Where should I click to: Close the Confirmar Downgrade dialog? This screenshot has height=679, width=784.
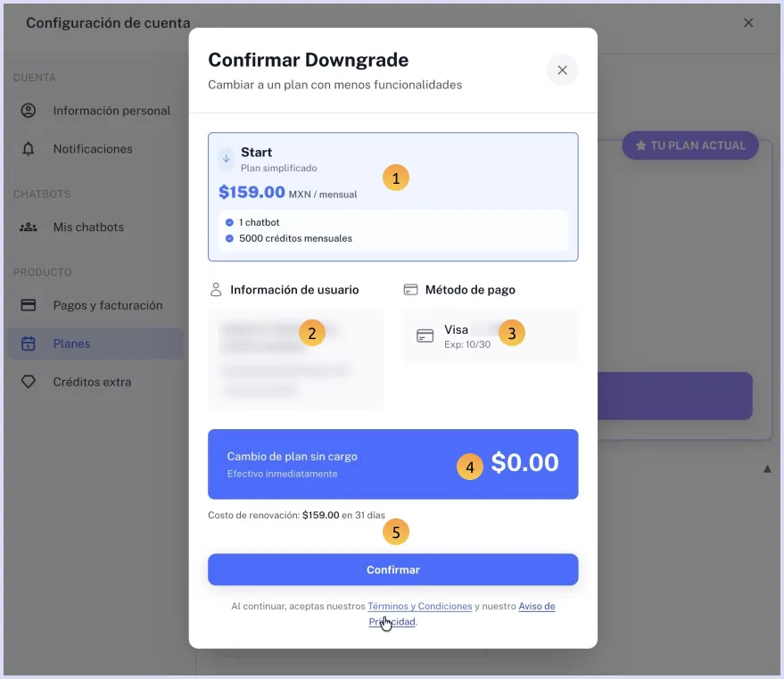point(562,70)
